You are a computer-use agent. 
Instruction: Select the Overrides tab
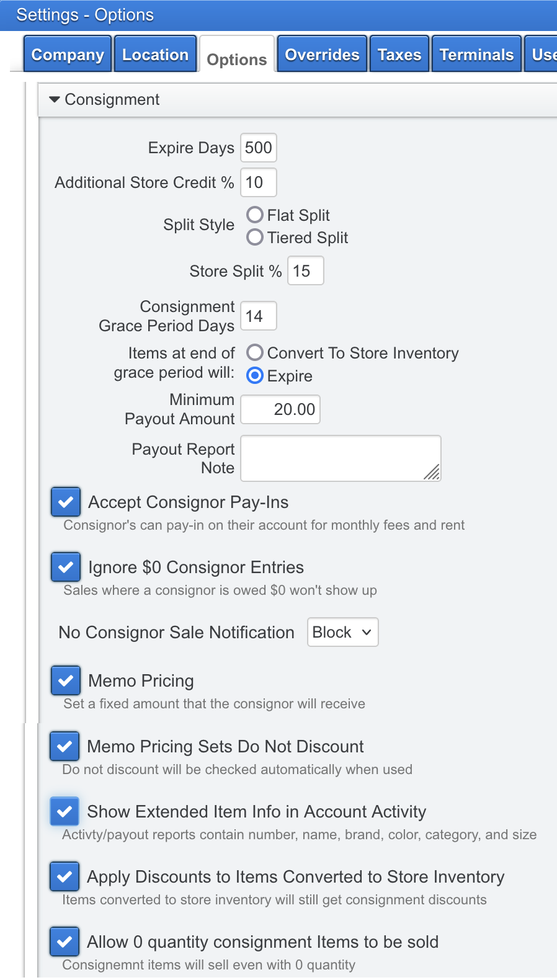coord(322,54)
